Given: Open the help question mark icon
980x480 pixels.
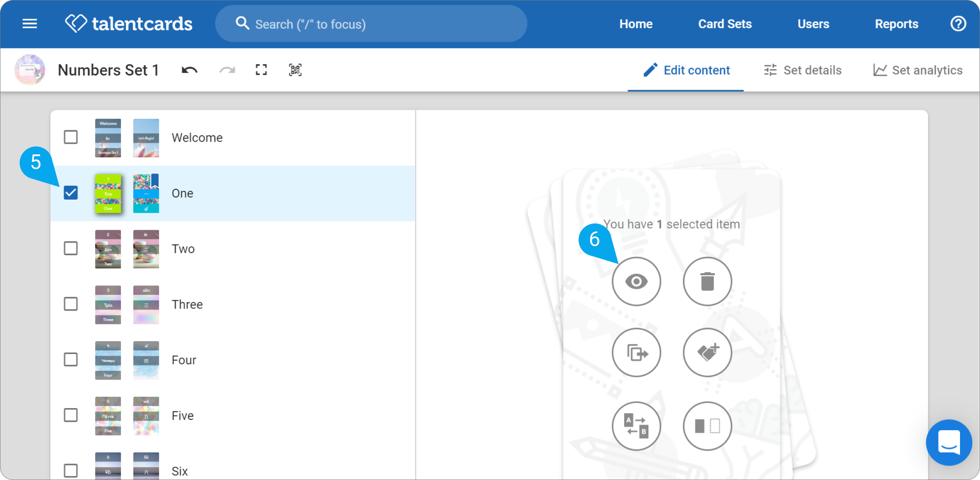Looking at the screenshot, I should coord(958,24).
